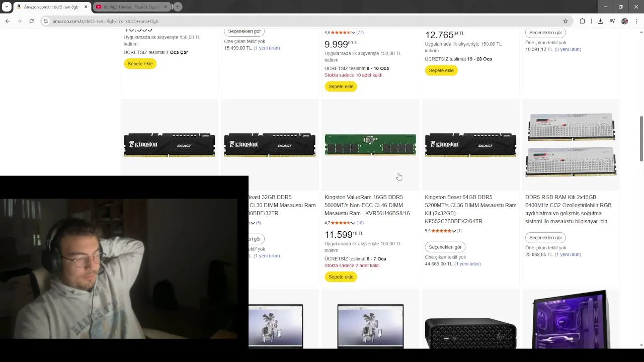Close the Amazon.com.tr tab
This screenshot has width=644, height=362.
click(x=86, y=7)
